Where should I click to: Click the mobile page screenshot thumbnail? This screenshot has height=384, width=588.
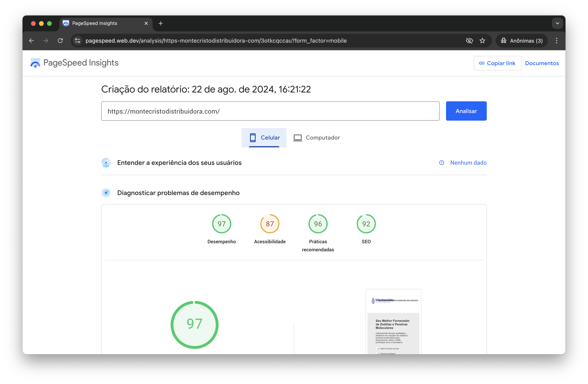[393, 321]
